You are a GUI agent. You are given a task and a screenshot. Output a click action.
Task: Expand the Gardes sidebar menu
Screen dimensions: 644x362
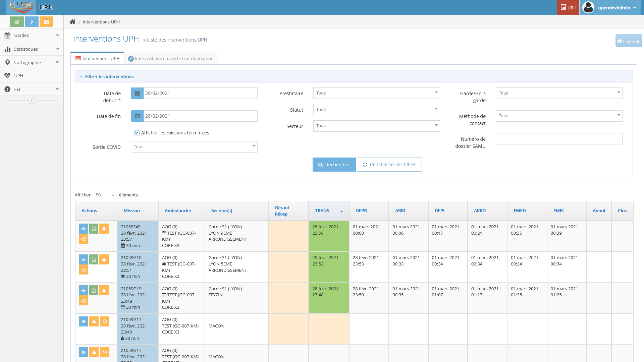(x=32, y=35)
